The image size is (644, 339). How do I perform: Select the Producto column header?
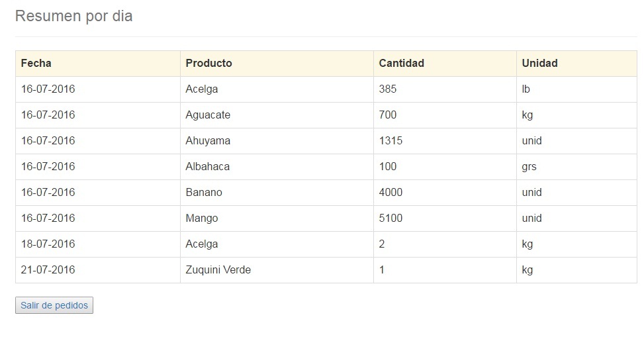277,64
